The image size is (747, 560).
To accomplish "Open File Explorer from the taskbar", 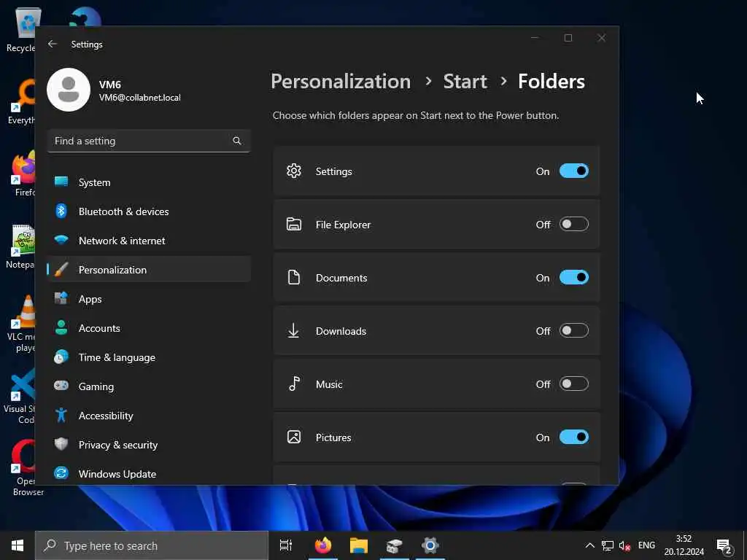I will coord(359,545).
